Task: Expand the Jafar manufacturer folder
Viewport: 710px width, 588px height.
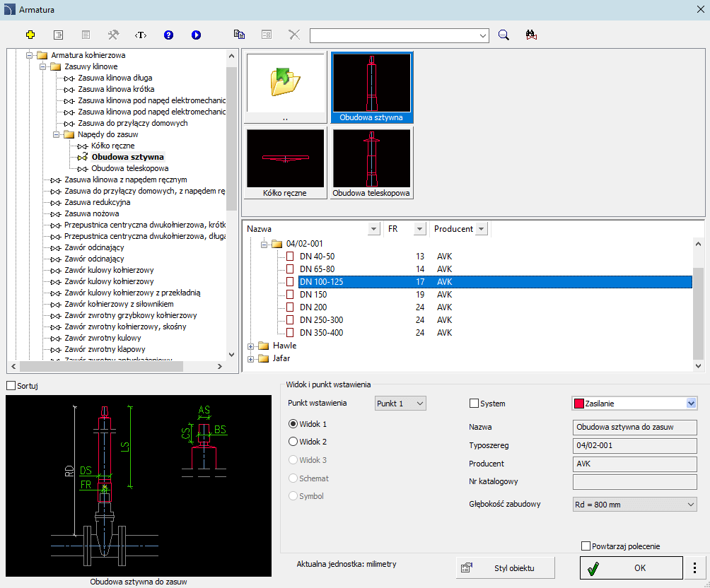Action: pos(250,359)
